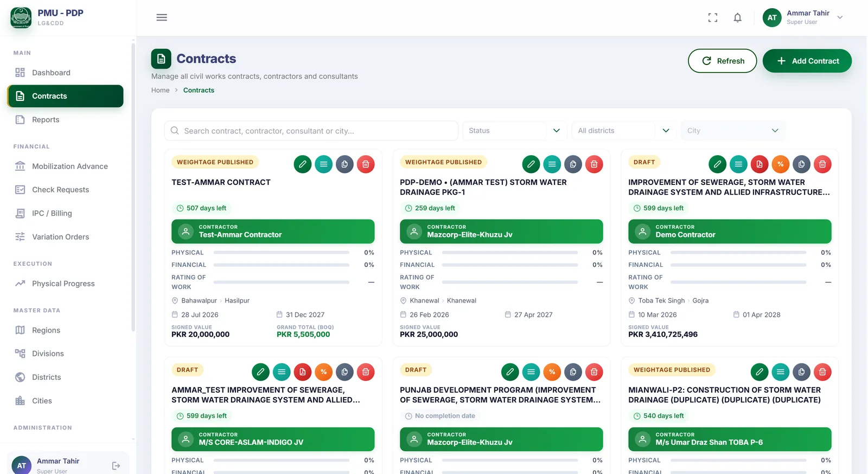Click the PMU - PDP logo
Viewport: 868px width, 474px height.
tap(21, 17)
